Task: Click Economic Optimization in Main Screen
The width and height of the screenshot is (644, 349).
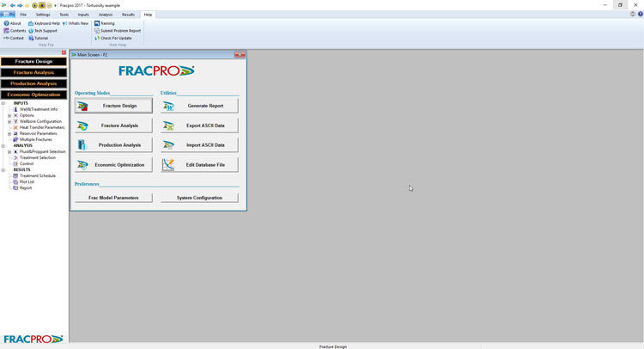Action: coord(113,165)
